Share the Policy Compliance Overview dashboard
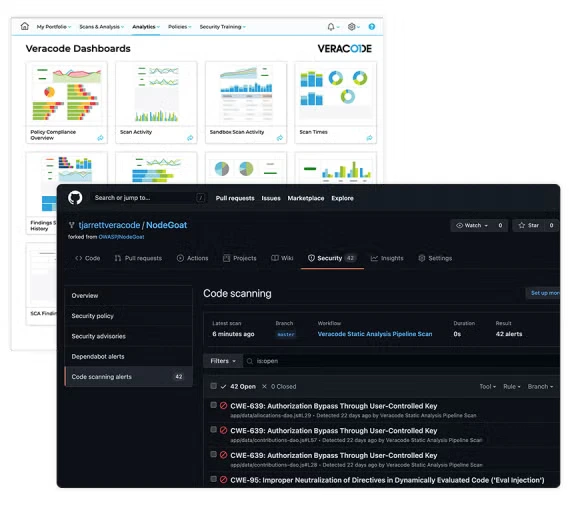570x528 pixels. point(100,138)
